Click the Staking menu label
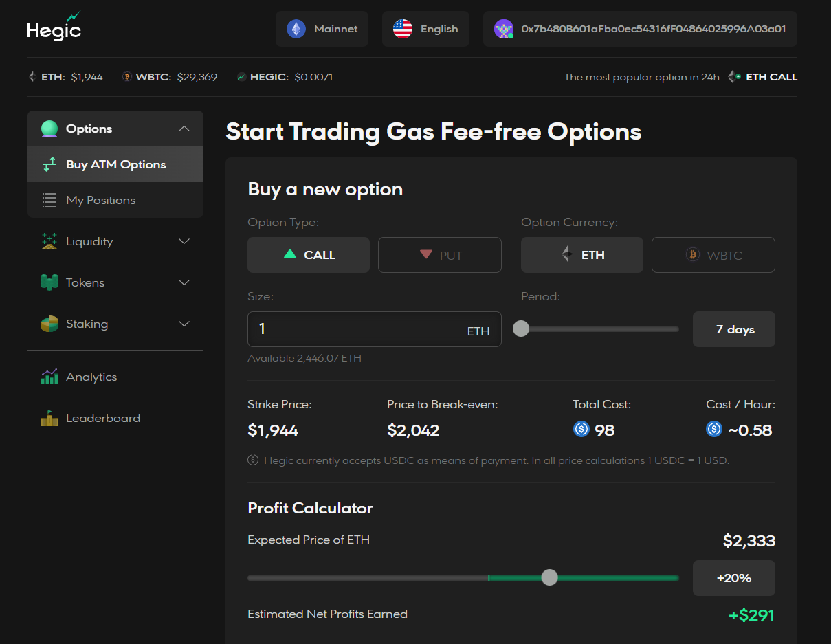831x644 pixels. click(87, 324)
